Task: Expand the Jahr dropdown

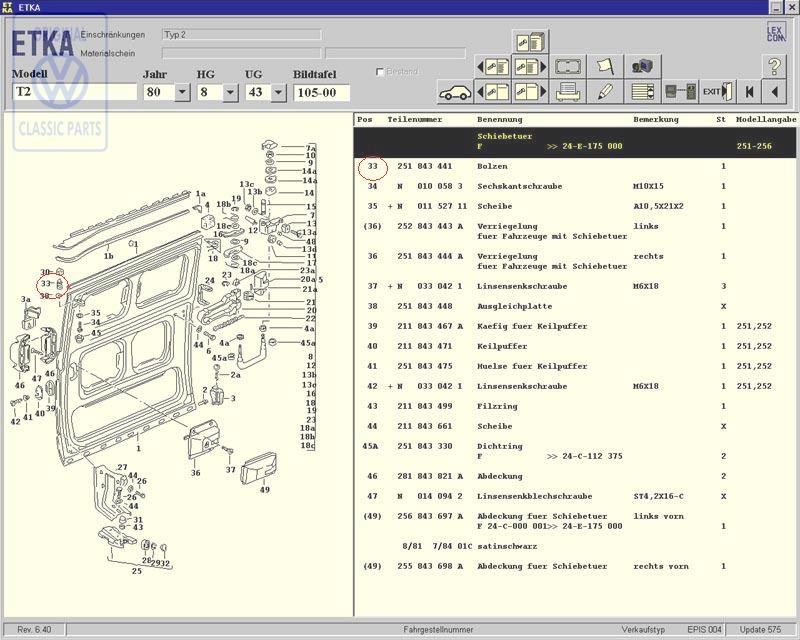Action: pyautogui.click(x=182, y=92)
